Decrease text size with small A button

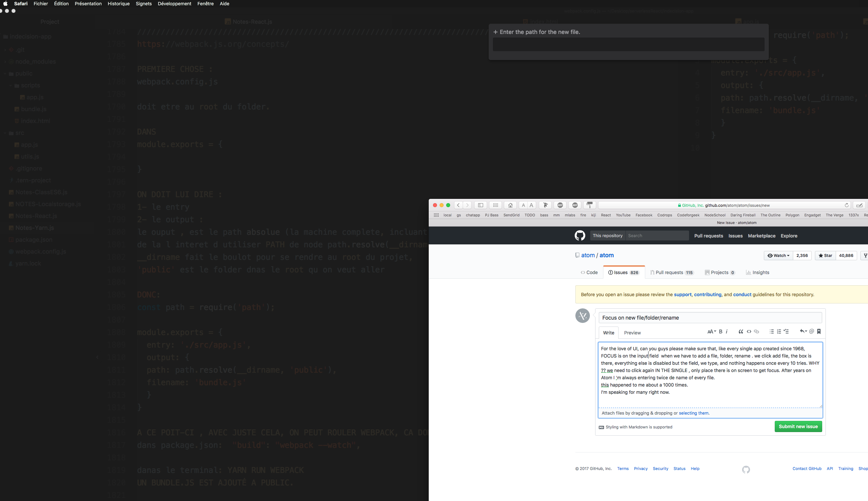click(523, 205)
